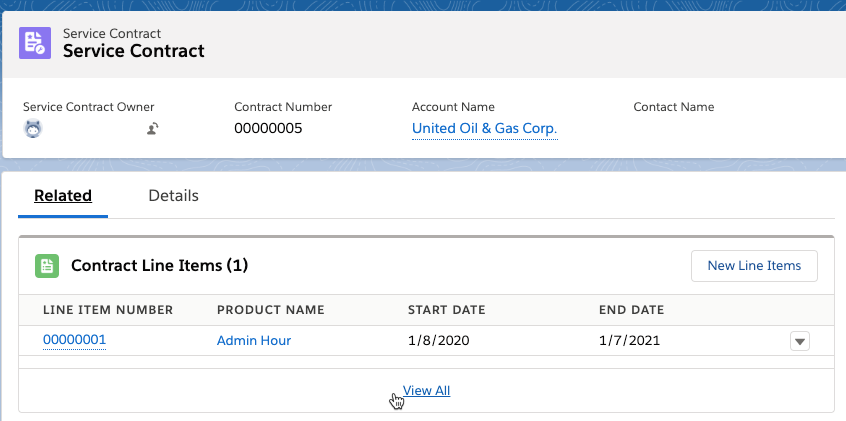Click the change owner icon
The height and width of the screenshot is (421, 846).
point(153,129)
